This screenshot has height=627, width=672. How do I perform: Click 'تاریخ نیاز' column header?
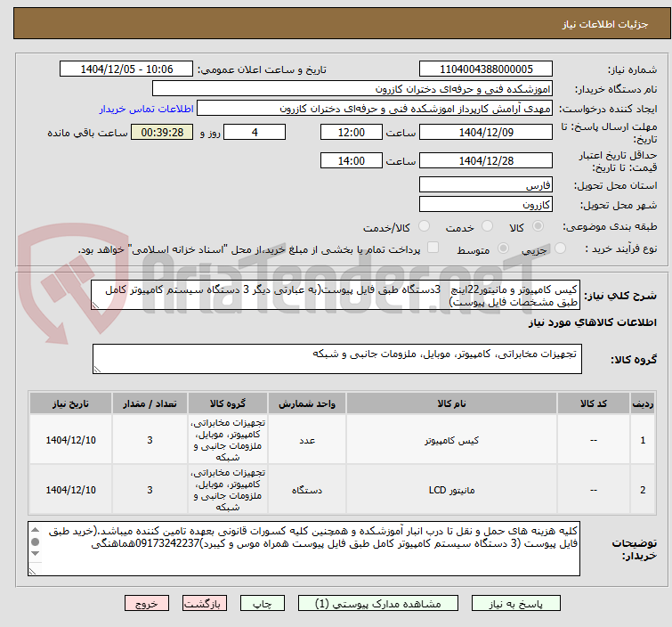70,403
